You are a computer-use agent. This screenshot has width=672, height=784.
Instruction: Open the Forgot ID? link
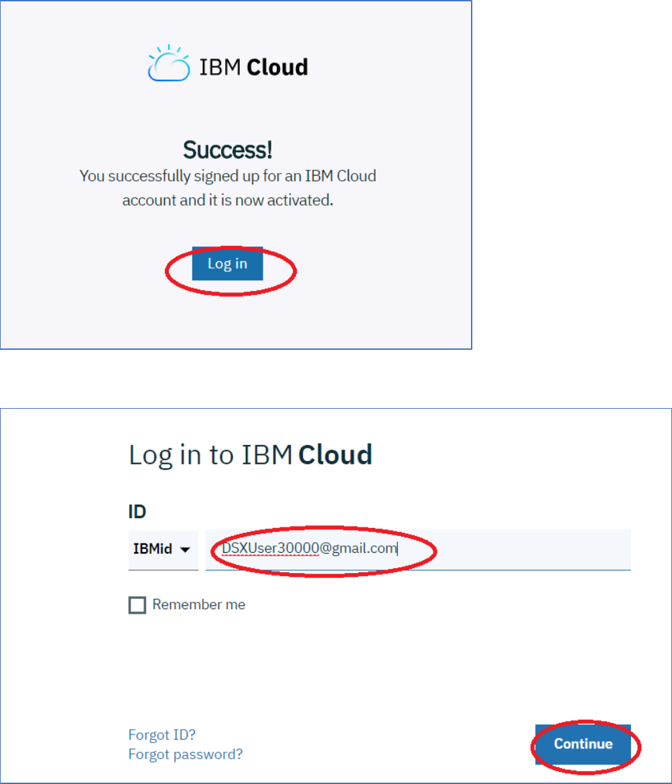162,734
